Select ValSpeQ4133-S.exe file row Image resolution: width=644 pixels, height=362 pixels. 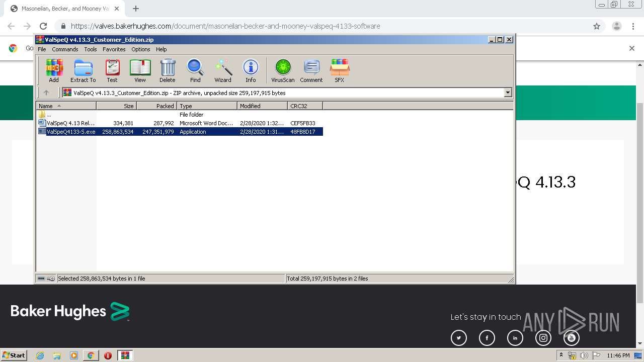(x=180, y=132)
